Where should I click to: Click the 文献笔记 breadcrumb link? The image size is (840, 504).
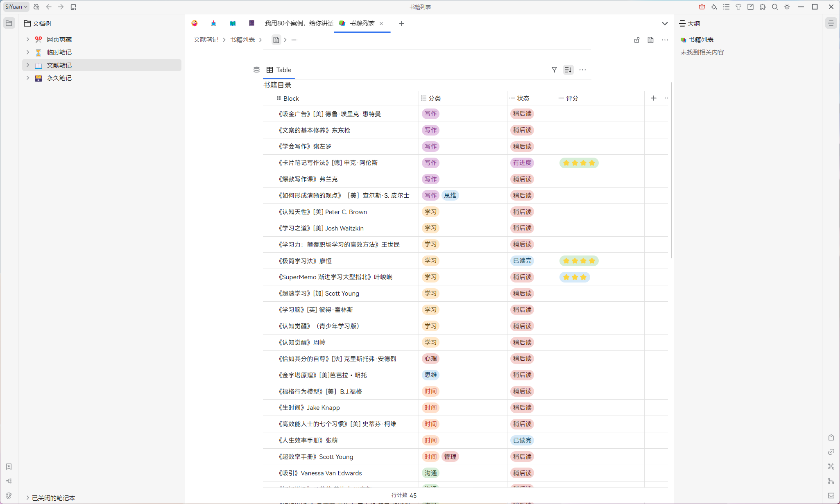(x=206, y=40)
